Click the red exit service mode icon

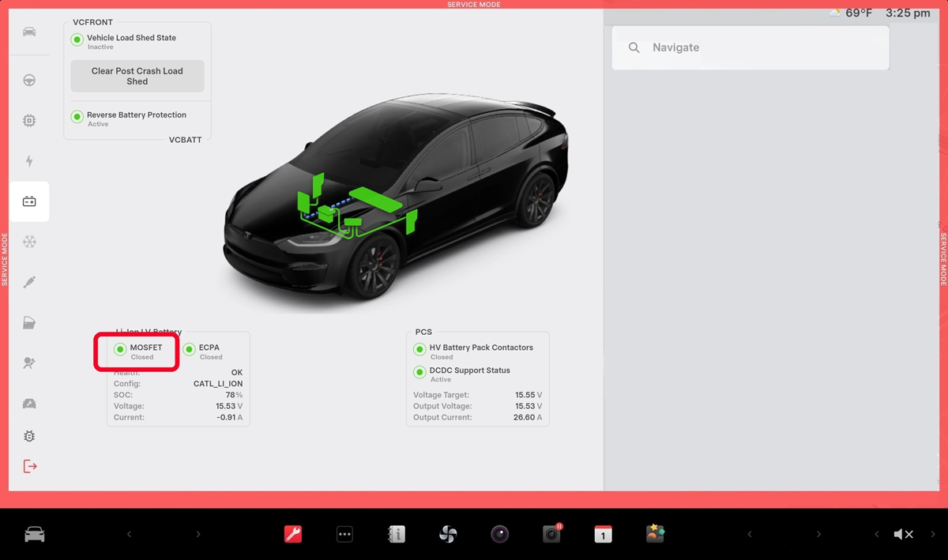(30, 466)
